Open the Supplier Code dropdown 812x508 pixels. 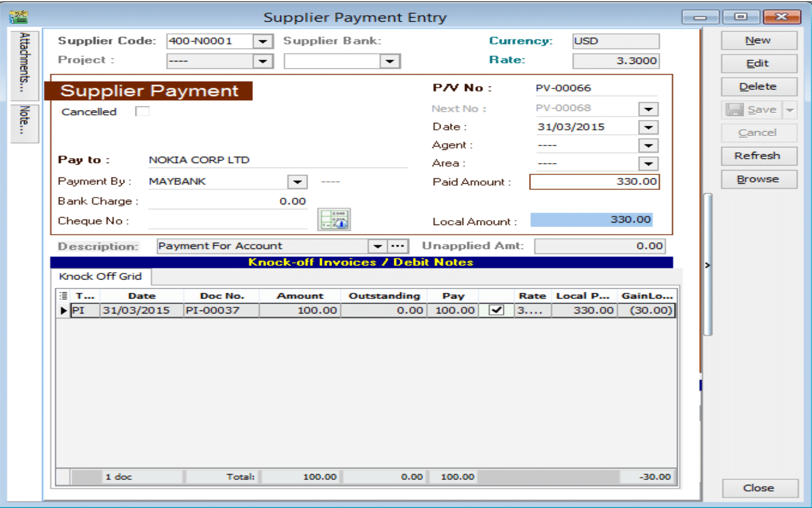(262, 41)
